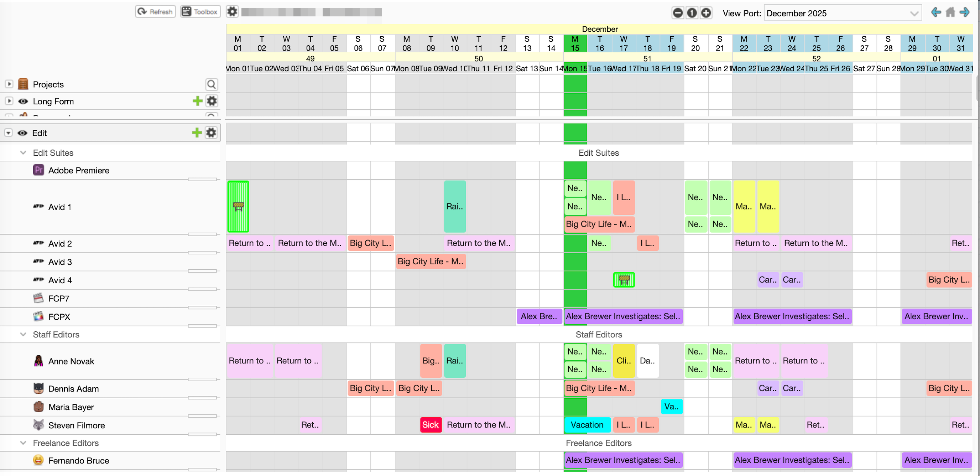The image size is (980, 476).
Task: Open Long Form group gear settings
Action: (212, 101)
